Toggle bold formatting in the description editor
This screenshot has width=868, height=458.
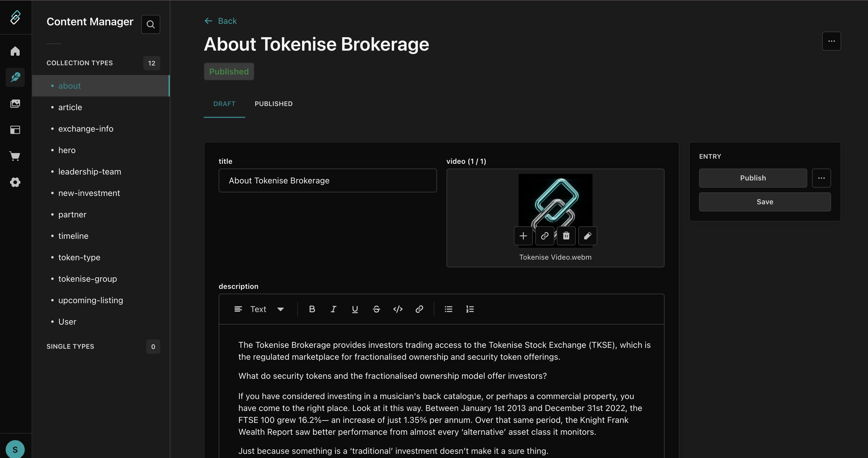click(x=312, y=309)
